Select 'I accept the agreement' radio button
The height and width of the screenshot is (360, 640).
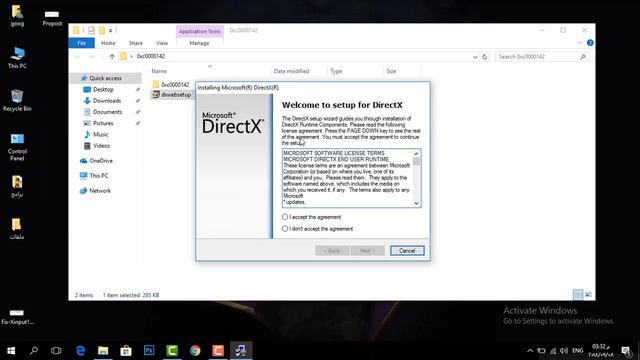tap(285, 217)
